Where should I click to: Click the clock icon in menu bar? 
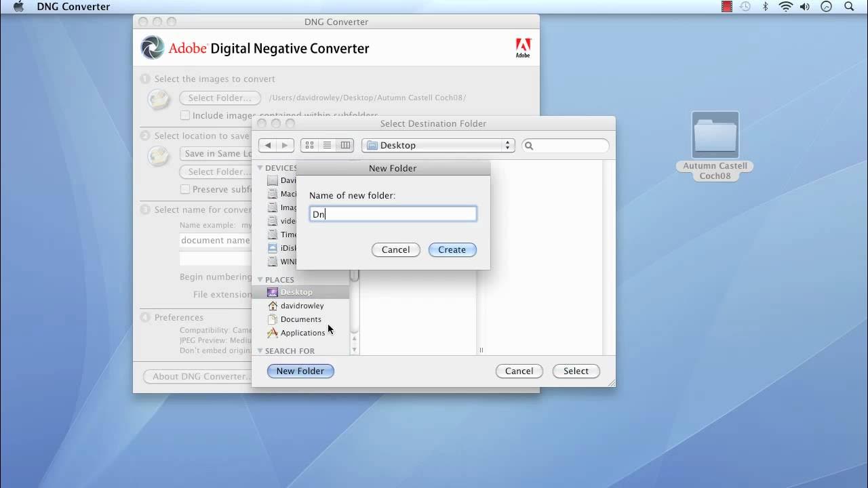coord(827,7)
